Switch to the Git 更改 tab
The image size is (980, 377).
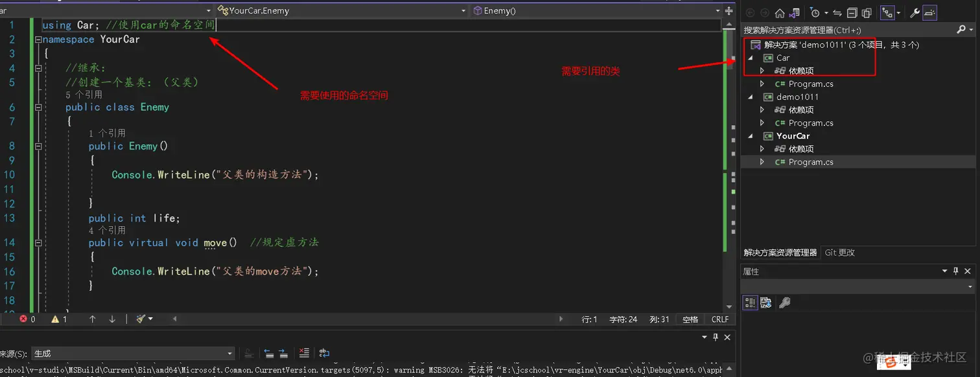(840, 253)
